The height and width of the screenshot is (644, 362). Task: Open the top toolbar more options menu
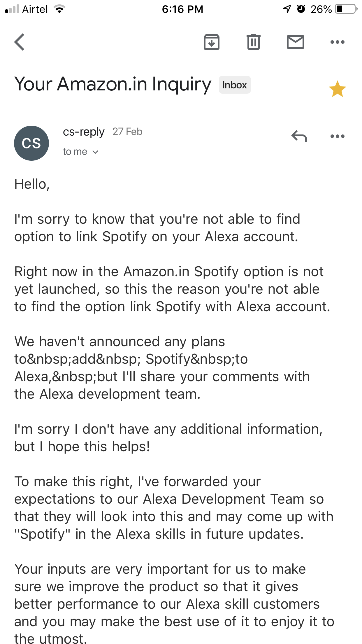[337, 42]
